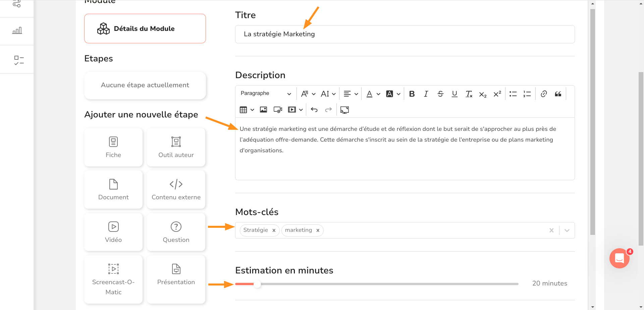Toggle bold formatting in the description editor
Screen dimensions: 644x310
[412, 94]
